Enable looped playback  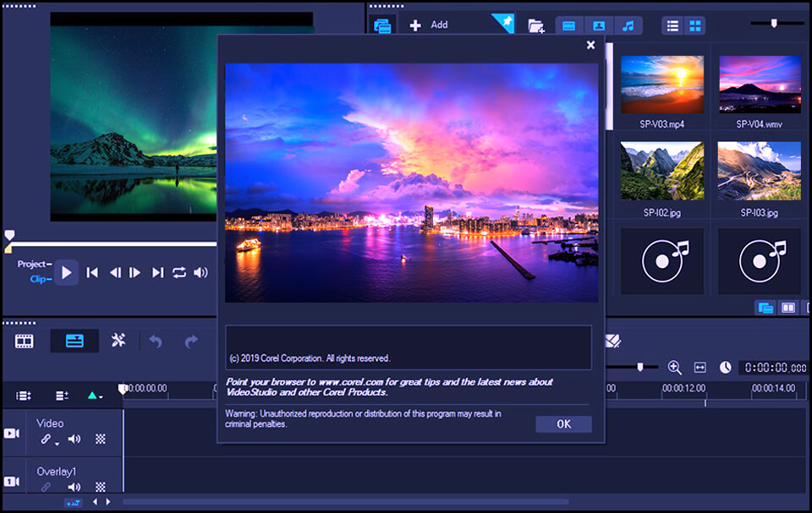pos(179,272)
